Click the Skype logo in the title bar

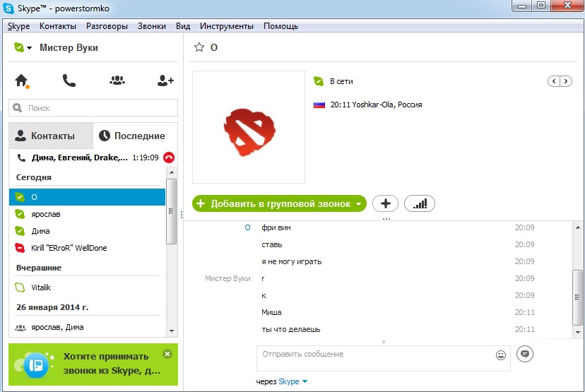click(x=8, y=8)
